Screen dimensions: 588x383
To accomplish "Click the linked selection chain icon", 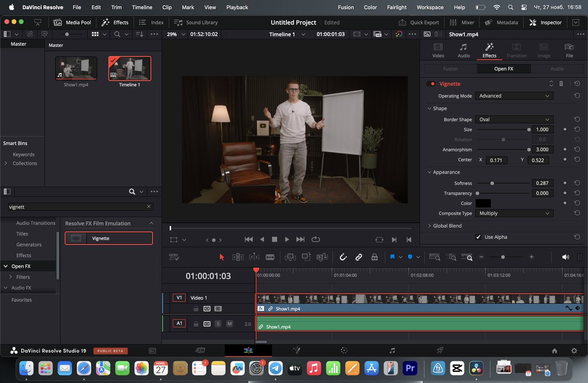I will [x=358, y=257].
